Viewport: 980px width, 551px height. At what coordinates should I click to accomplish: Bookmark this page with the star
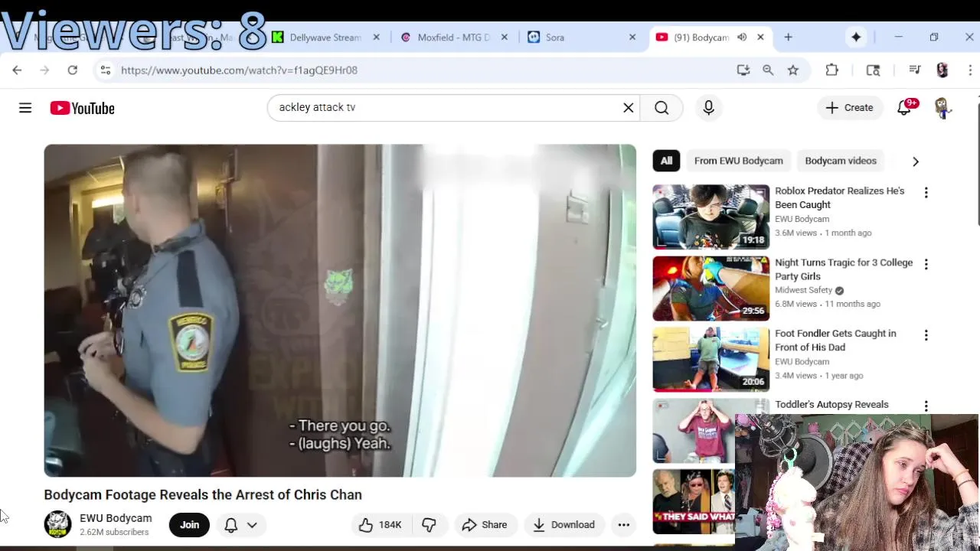[x=793, y=70]
